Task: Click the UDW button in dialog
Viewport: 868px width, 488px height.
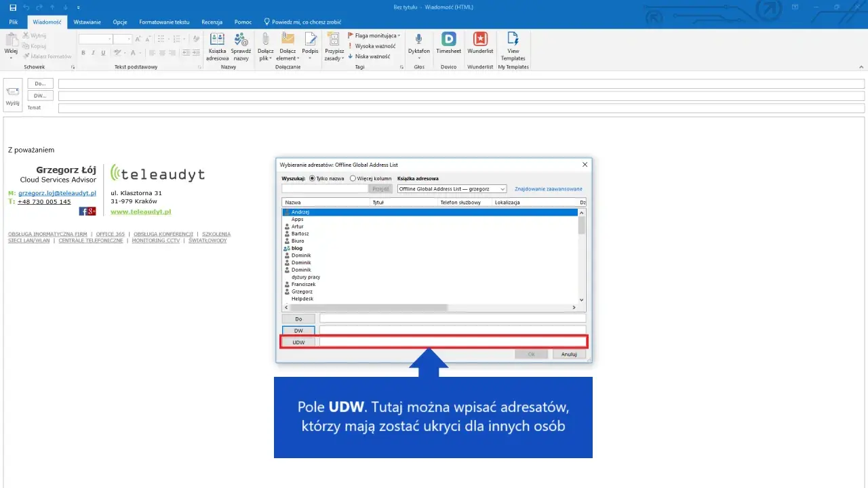Action: [x=298, y=342]
